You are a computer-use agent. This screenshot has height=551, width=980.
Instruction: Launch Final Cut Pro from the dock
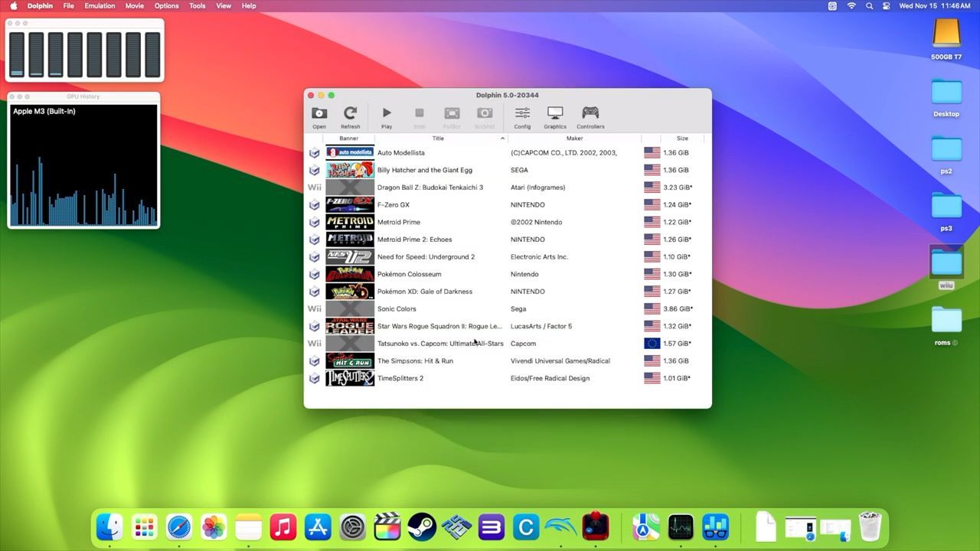pos(387,527)
